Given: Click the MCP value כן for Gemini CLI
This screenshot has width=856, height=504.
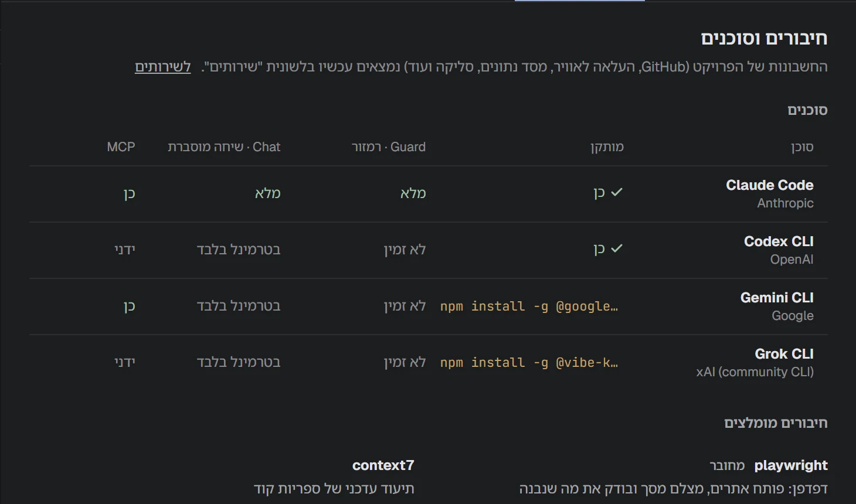Looking at the screenshot, I should (x=130, y=306).
